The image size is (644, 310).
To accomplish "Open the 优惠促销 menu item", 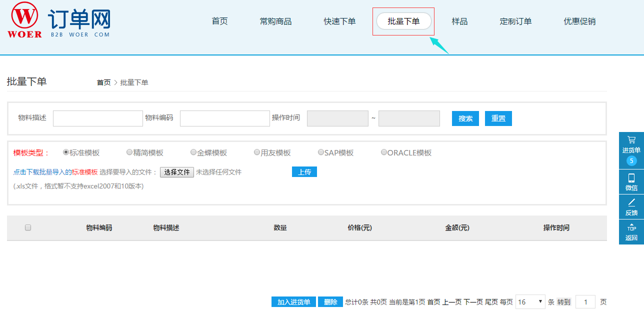I will point(579,21).
